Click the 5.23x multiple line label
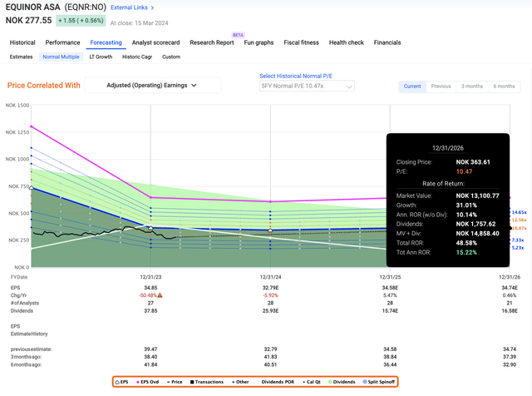The height and width of the screenshot is (396, 532). click(518, 248)
